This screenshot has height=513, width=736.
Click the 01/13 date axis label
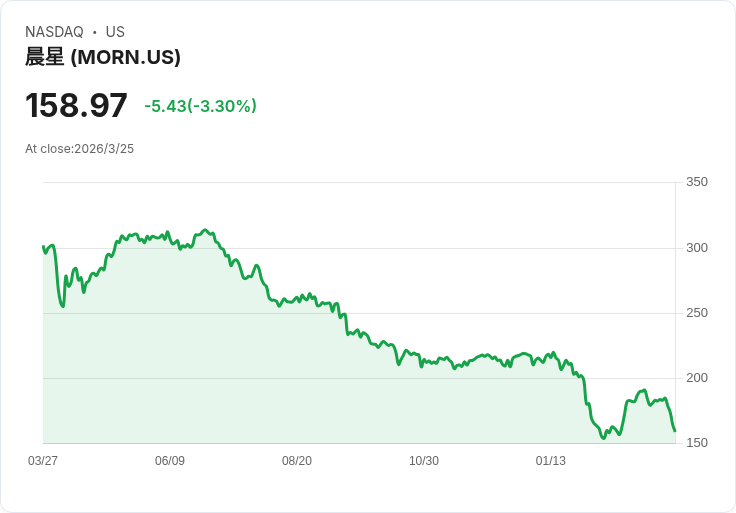click(551, 461)
